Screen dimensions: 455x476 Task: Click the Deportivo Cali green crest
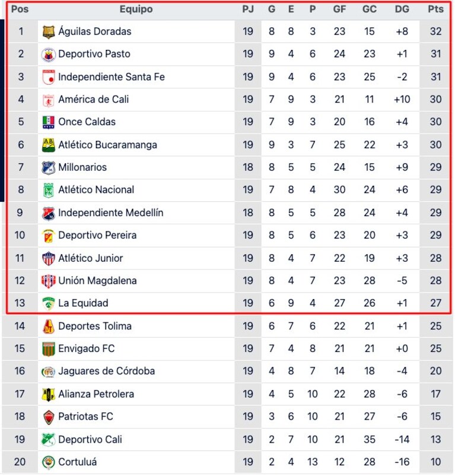49,440
